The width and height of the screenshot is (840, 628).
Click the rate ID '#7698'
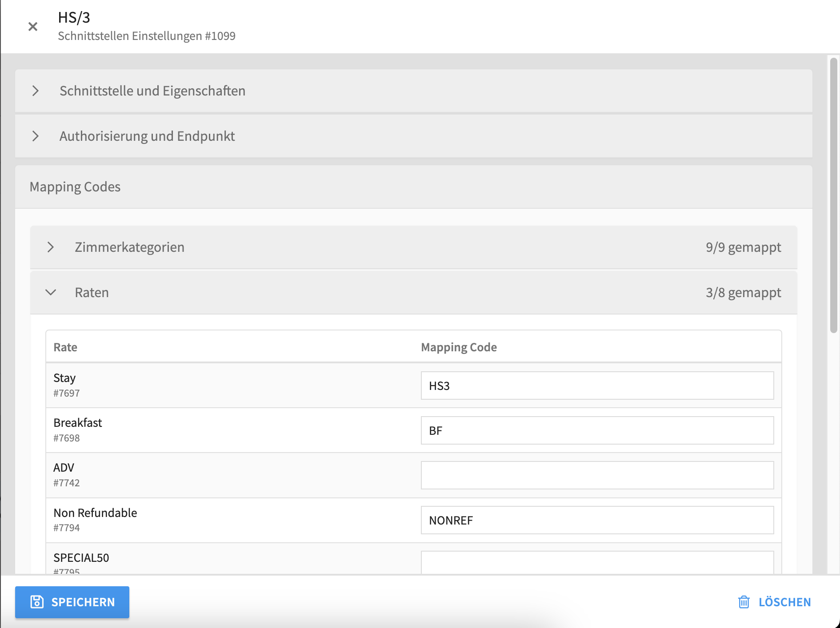67,438
